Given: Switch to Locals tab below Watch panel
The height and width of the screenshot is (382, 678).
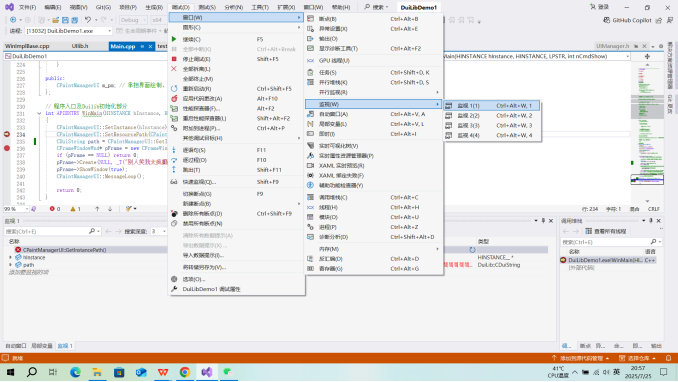Looking at the screenshot, I should coord(42,346).
